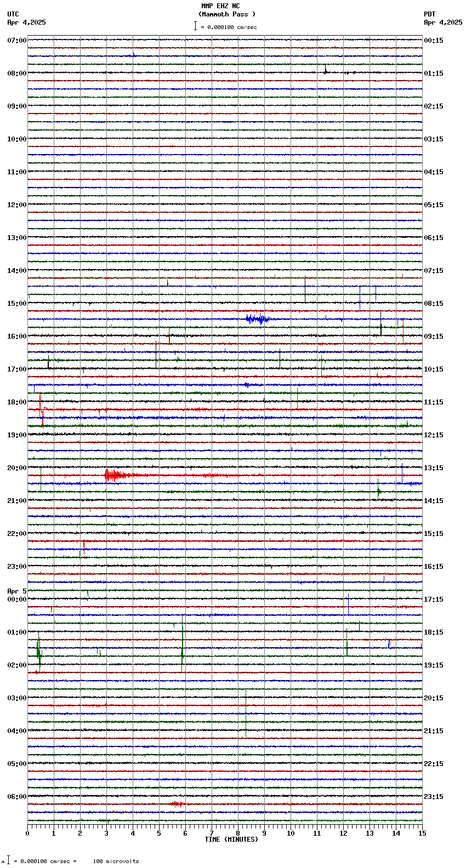466x868 pixels.
Task: Click the 22:00 UTC time label
Action: pyautogui.click(x=16, y=534)
